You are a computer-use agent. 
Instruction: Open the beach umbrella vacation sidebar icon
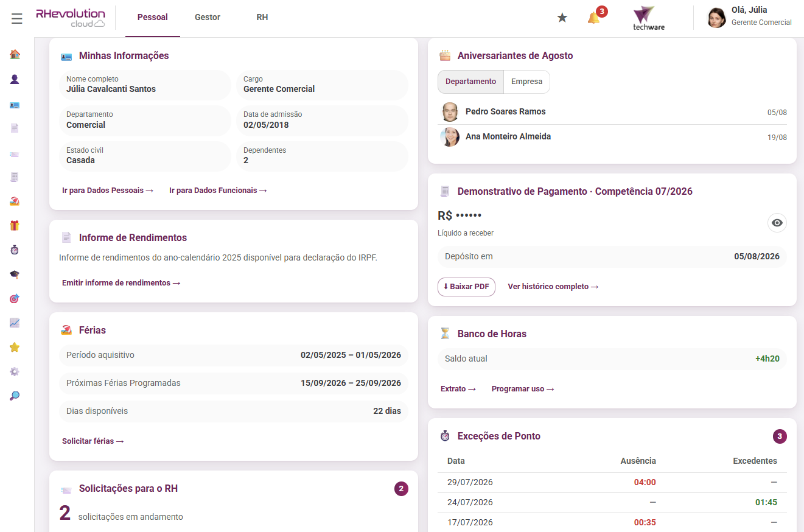pos(15,201)
